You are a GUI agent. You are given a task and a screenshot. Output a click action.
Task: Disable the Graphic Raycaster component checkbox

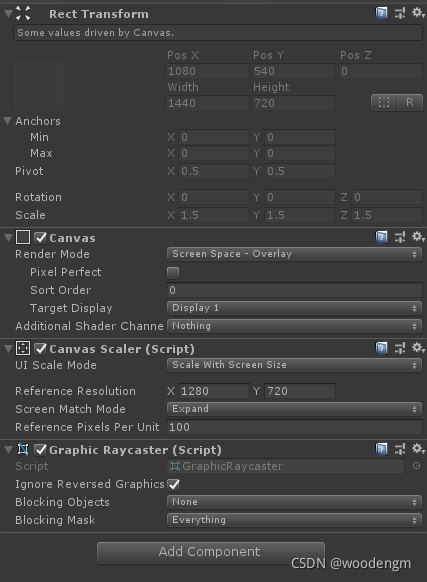click(40, 449)
